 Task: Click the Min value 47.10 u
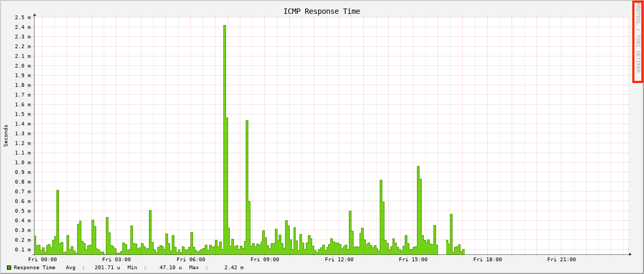tap(171, 268)
